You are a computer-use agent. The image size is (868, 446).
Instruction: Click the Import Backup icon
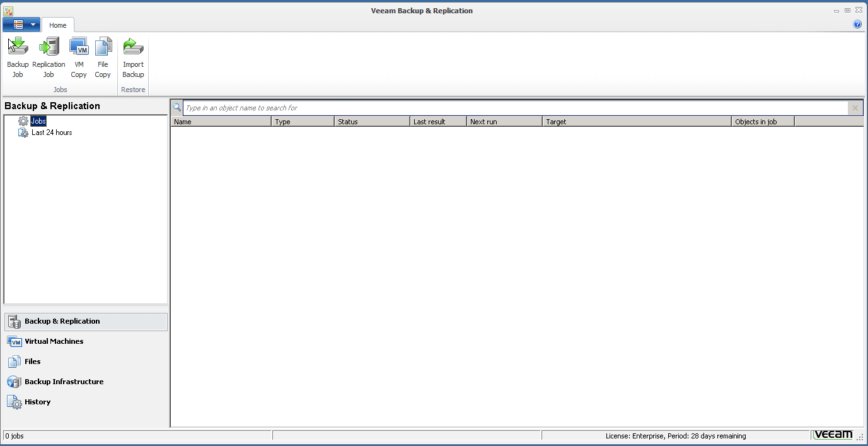point(132,56)
